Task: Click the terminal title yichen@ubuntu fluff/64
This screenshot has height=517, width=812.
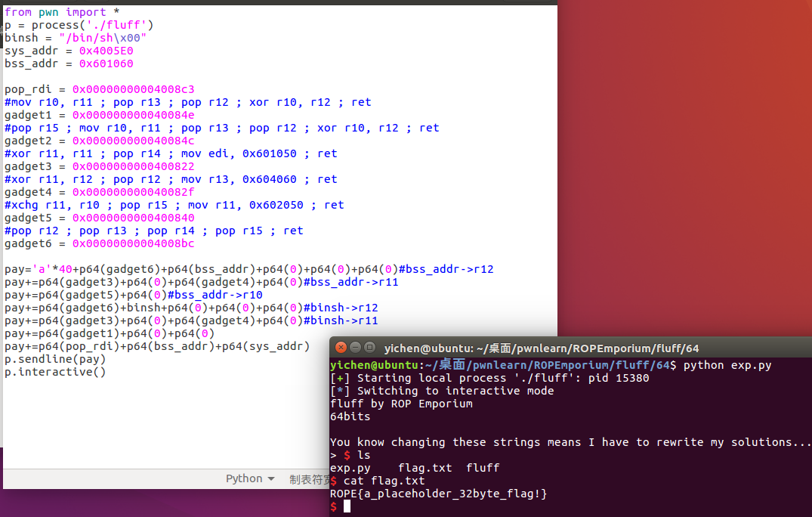Action: pos(541,348)
